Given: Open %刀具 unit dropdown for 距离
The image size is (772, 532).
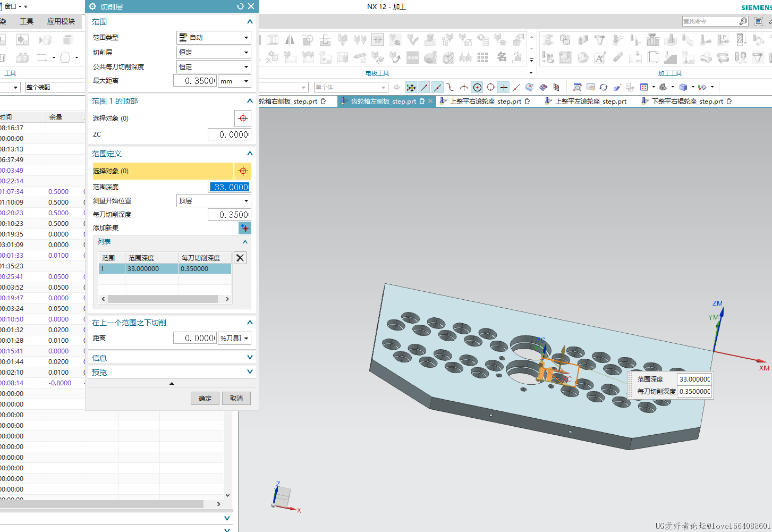Looking at the screenshot, I should pyautogui.click(x=234, y=338).
